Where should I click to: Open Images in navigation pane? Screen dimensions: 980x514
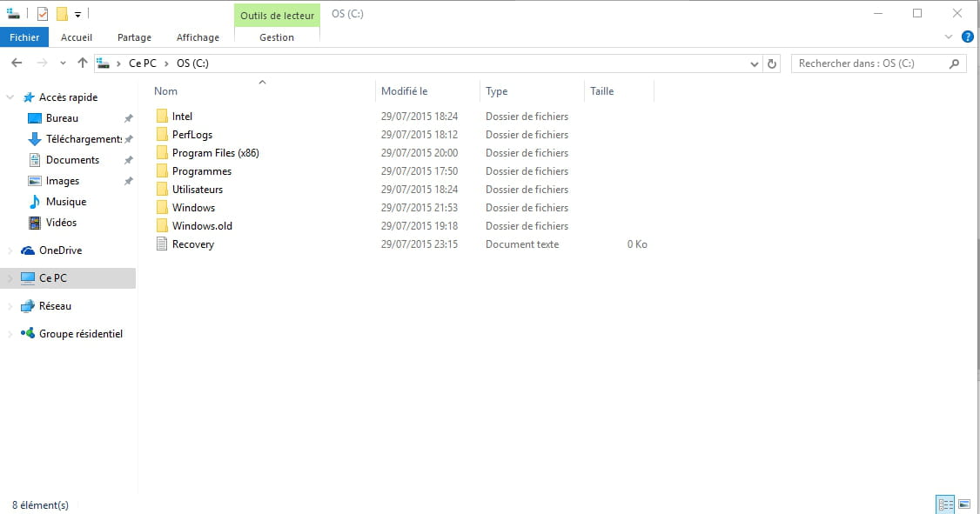click(x=63, y=181)
